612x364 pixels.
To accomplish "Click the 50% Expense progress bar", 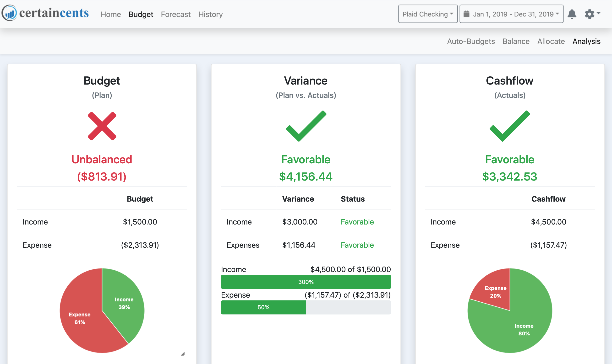I will click(x=263, y=307).
